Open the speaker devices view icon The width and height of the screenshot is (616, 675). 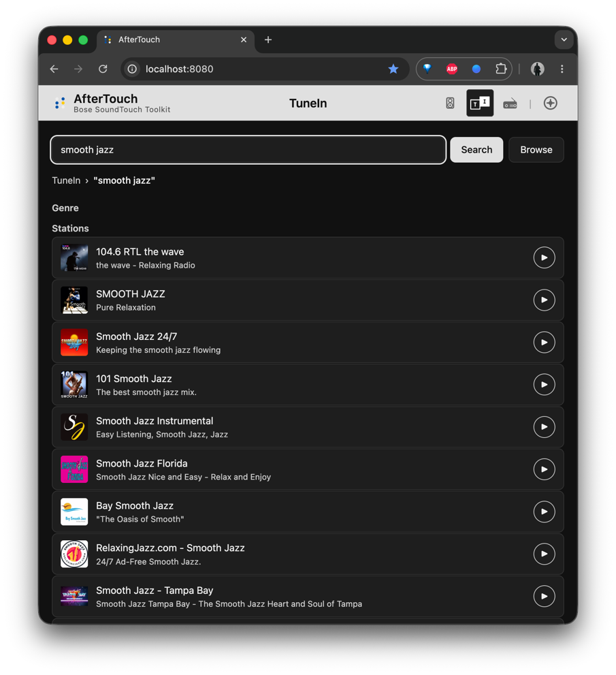(450, 104)
